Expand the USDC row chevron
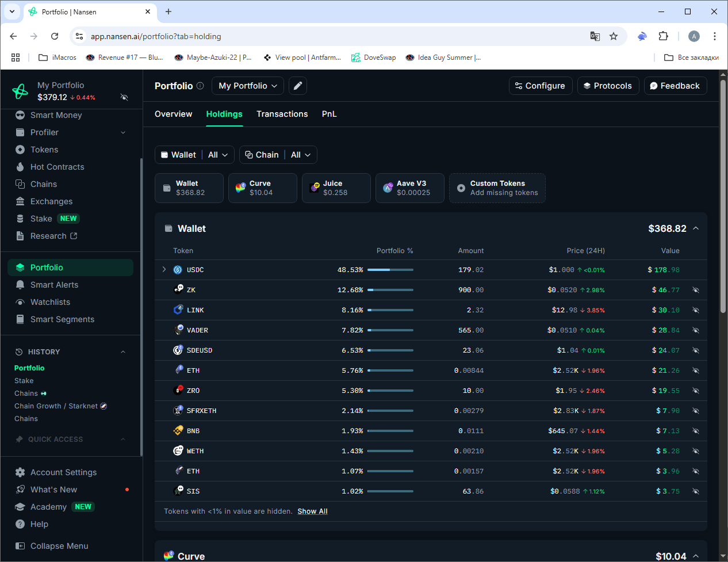This screenshot has width=728, height=562. [x=164, y=269]
